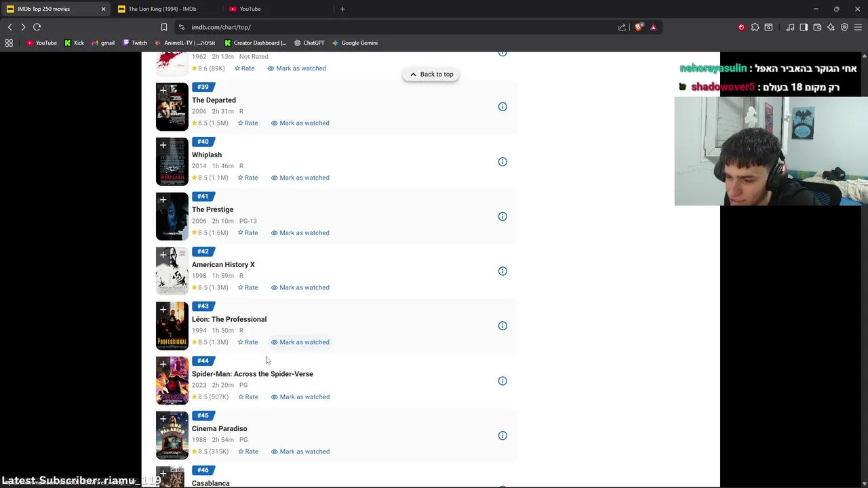Viewport: 868px width, 488px height.
Task: Go back in browser history
Action: click(x=9, y=27)
